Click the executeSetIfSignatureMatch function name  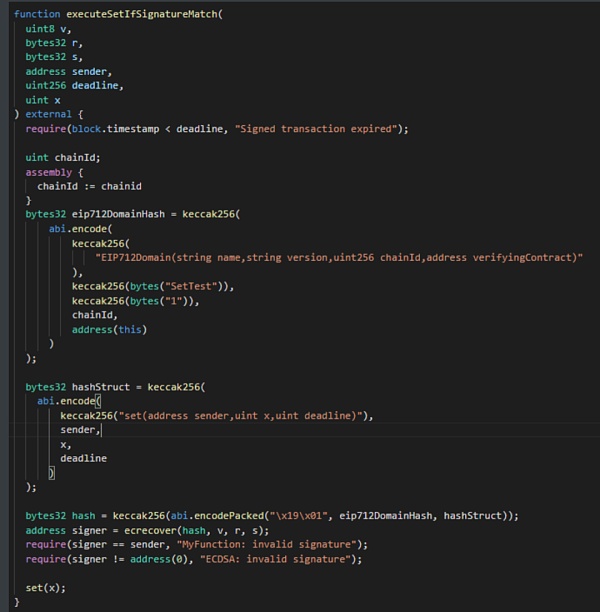click(139, 14)
